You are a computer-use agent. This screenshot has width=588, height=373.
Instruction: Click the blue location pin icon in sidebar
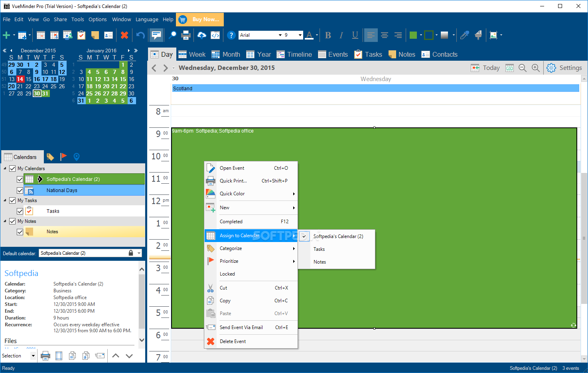pyautogui.click(x=77, y=157)
